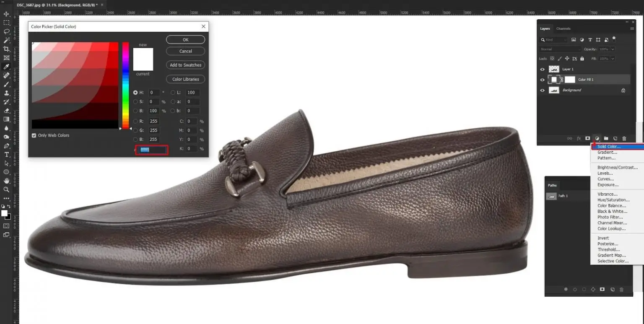The width and height of the screenshot is (644, 324).
Task: Select the Move tool
Action: [x=6, y=14]
